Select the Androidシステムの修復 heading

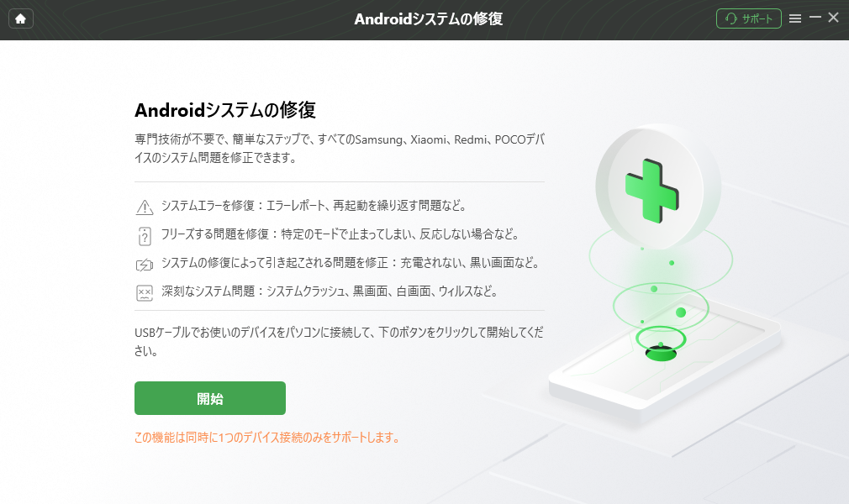click(225, 110)
